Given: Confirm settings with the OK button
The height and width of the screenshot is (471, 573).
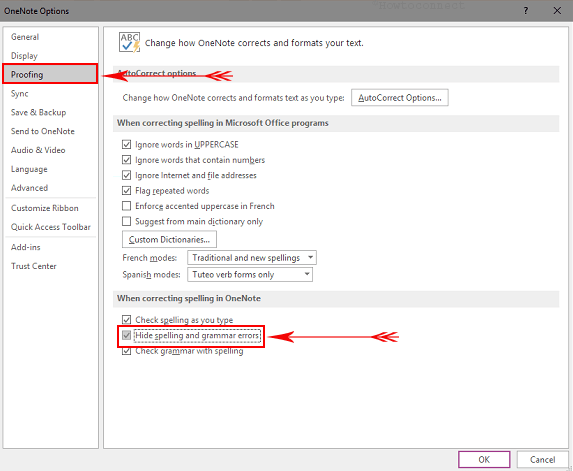Looking at the screenshot, I should [x=484, y=459].
